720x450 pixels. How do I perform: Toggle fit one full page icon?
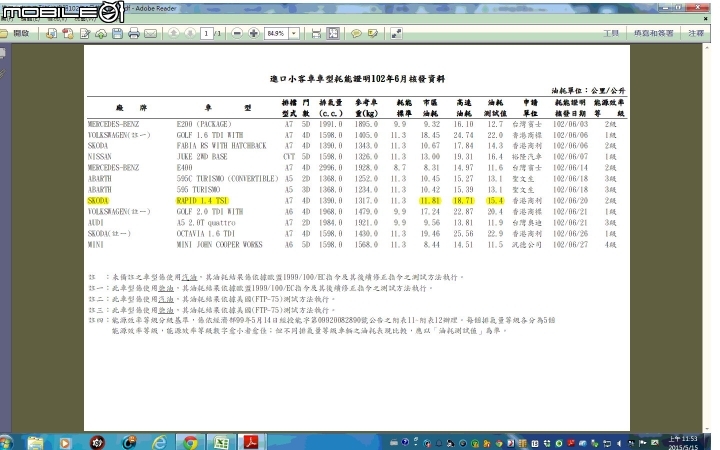(333, 33)
